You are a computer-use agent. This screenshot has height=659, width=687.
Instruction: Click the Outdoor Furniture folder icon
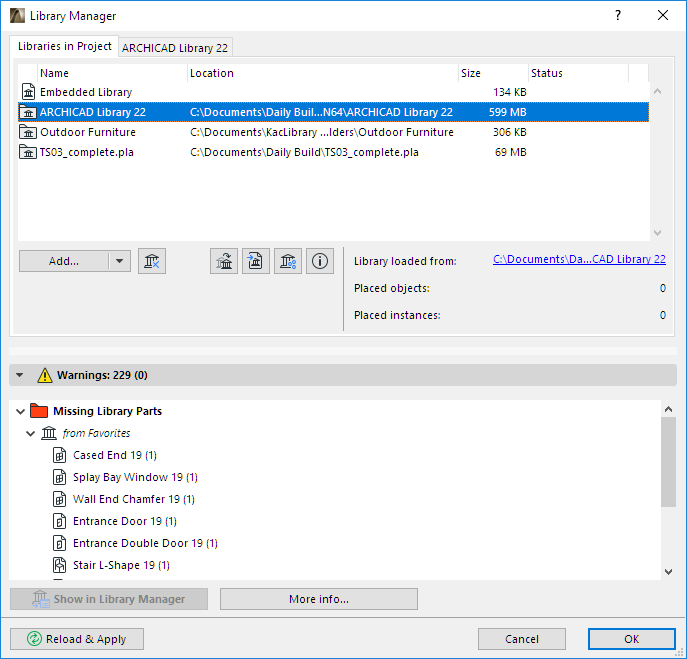pos(28,132)
